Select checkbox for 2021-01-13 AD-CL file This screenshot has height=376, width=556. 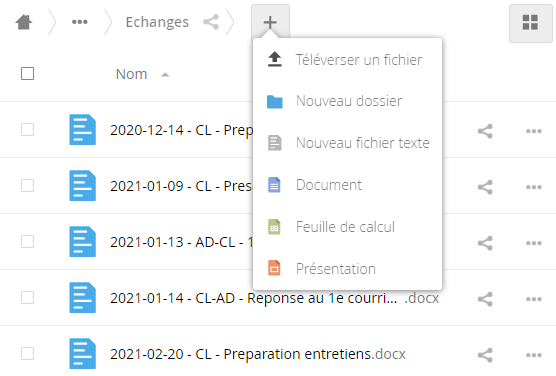[x=27, y=242]
